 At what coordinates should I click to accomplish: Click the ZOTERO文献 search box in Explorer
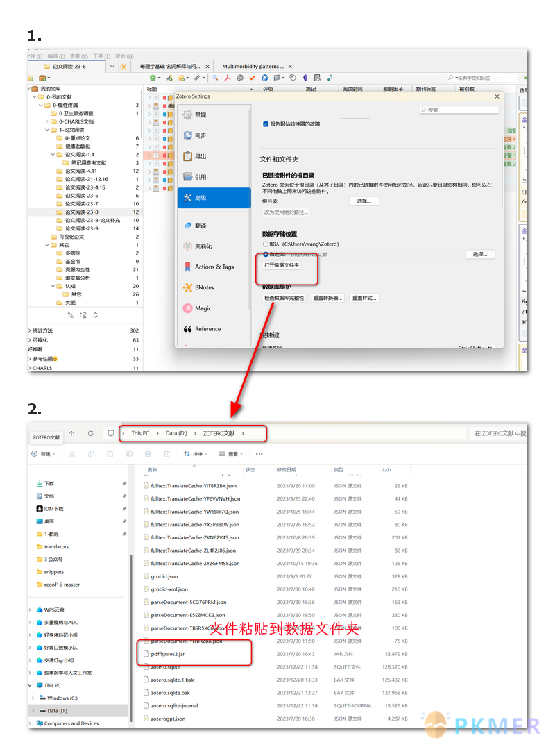[499, 434]
